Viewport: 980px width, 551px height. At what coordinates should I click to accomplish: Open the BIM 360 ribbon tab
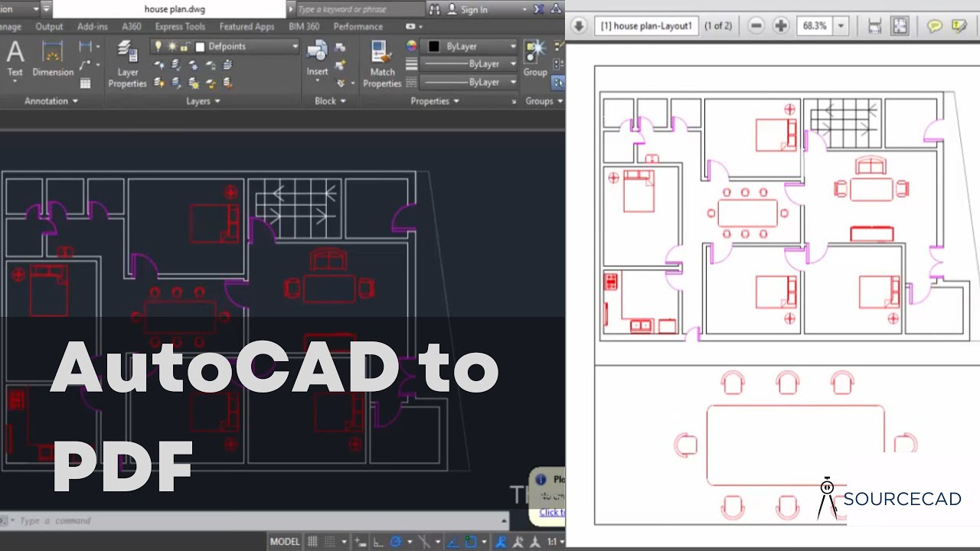click(304, 27)
